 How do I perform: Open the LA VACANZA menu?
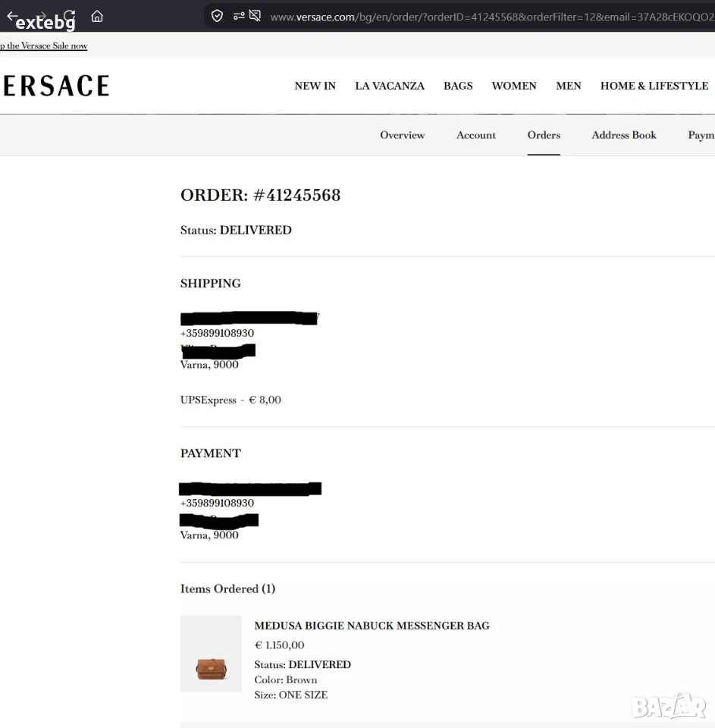[x=390, y=86]
